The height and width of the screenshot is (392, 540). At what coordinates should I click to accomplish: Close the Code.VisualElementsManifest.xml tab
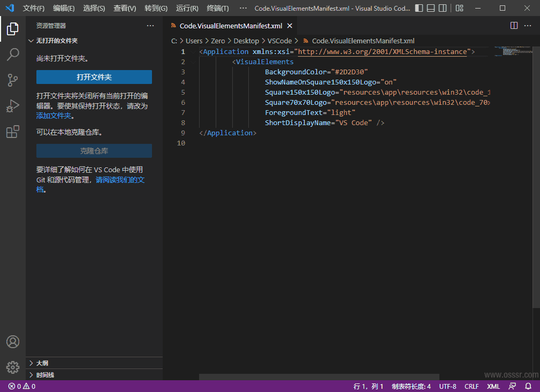click(x=290, y=26)
